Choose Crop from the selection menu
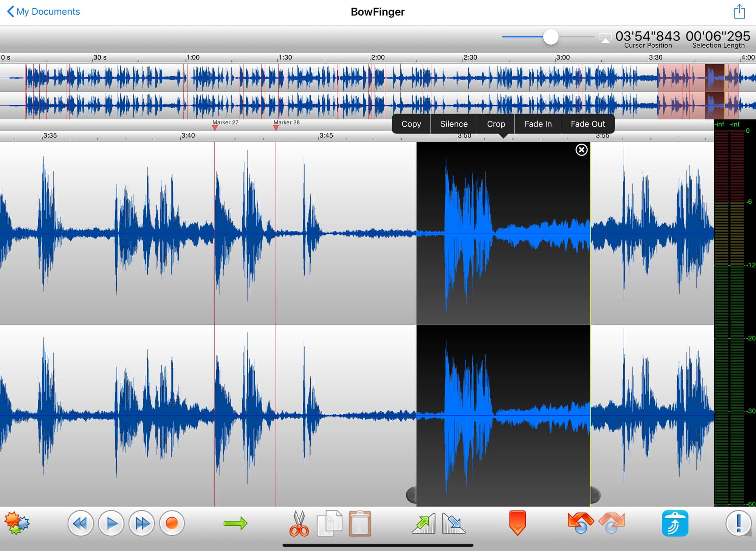The width and height of the screenshot is (756, 551). tap(496, 124)
